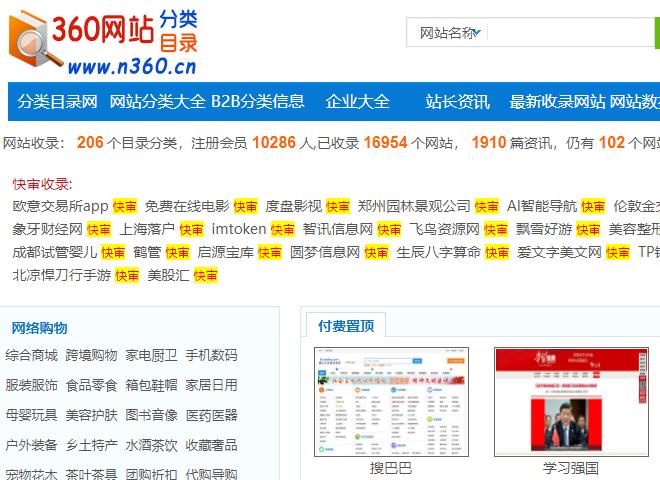Open 分类目录网 in navigation bar
660x480 pixels.
[57, 101]
